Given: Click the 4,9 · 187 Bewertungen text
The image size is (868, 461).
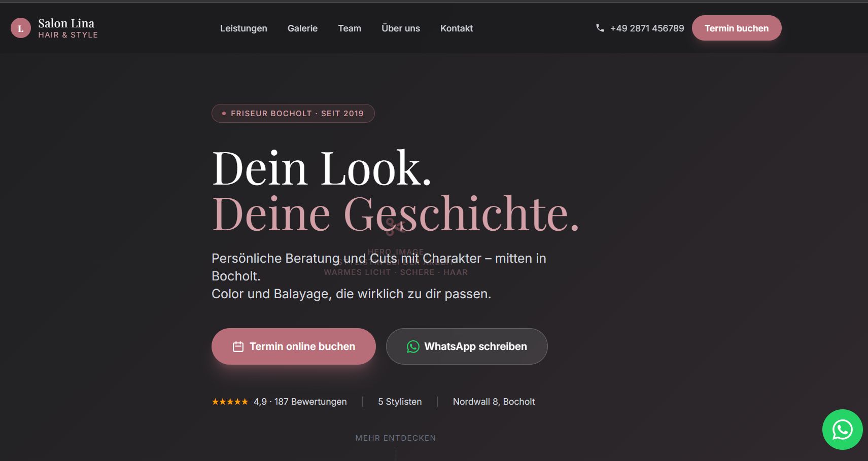Looking at the screenshot, I should (300, 402).
